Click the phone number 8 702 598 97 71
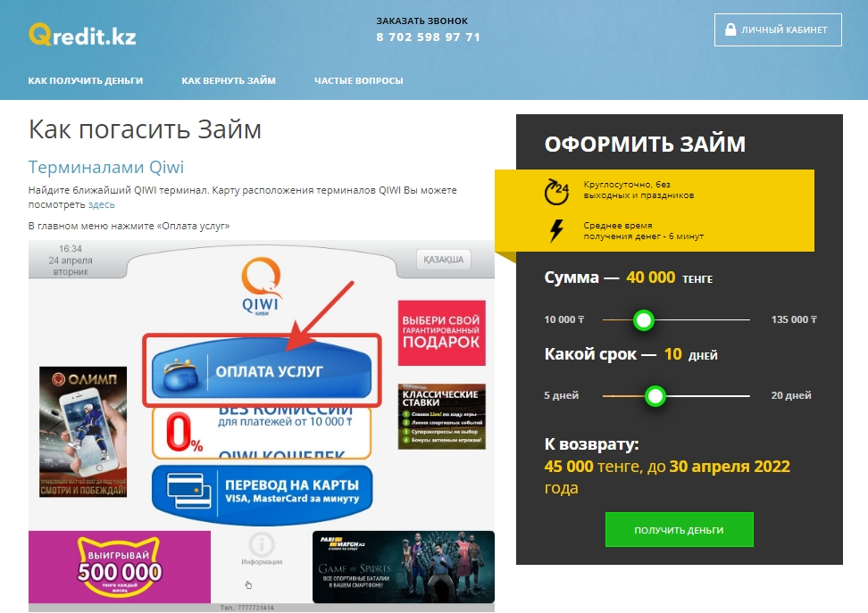Screen dimensions: 868x613 coord(429,37)
